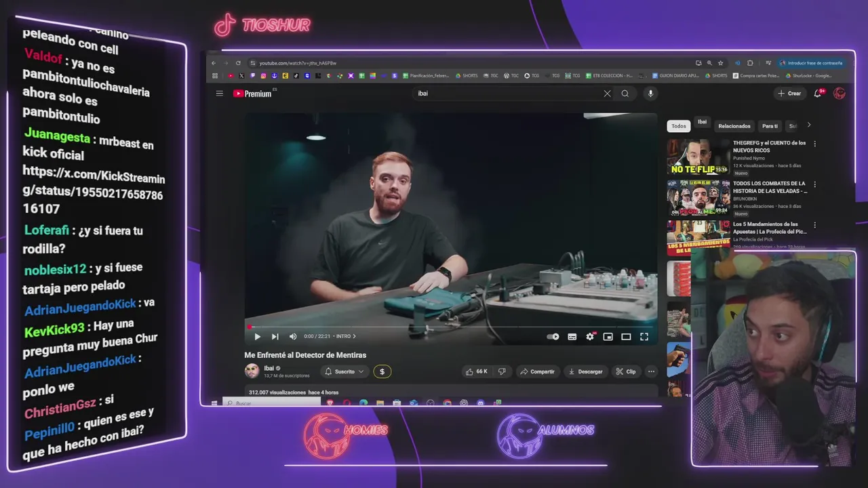Image resolution: width=868 pixels, height=488 pixels.
Task: Open Discord from the taskbar
Action: 480,403
